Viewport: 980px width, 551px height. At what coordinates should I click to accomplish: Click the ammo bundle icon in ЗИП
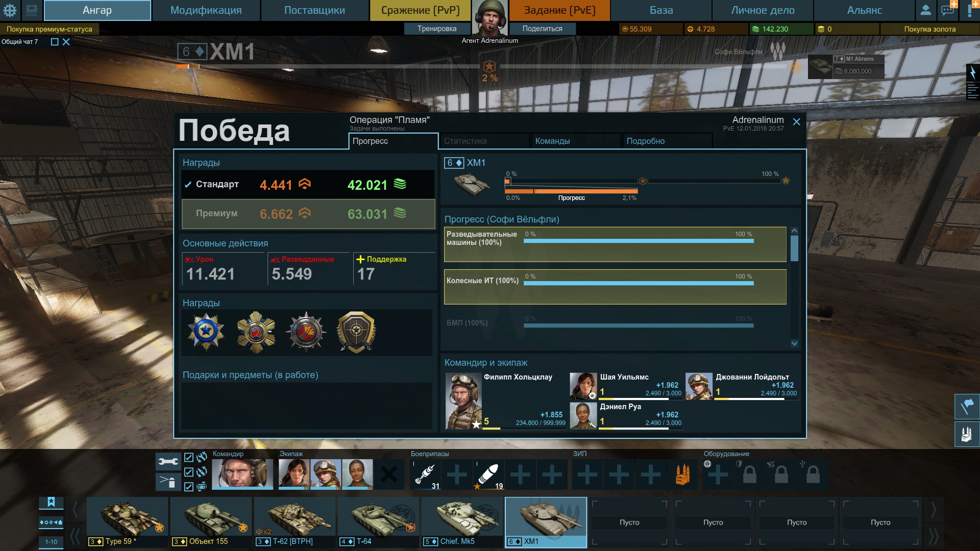682,474
